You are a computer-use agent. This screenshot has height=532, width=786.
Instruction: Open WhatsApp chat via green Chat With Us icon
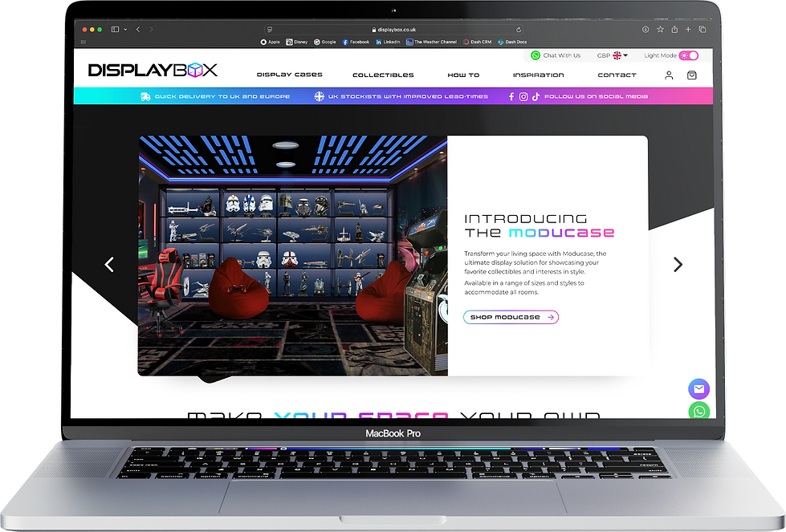coord(536,55)
